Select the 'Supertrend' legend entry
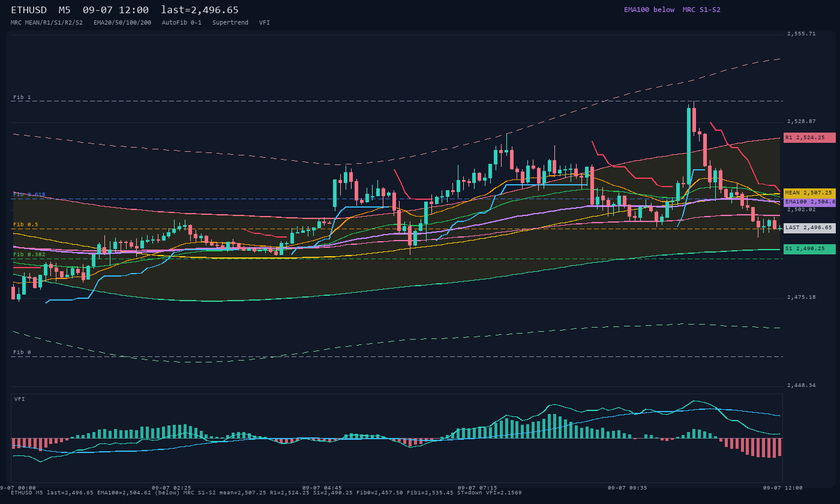Viewport: 840px width, 504px height. tap(230, 22)
